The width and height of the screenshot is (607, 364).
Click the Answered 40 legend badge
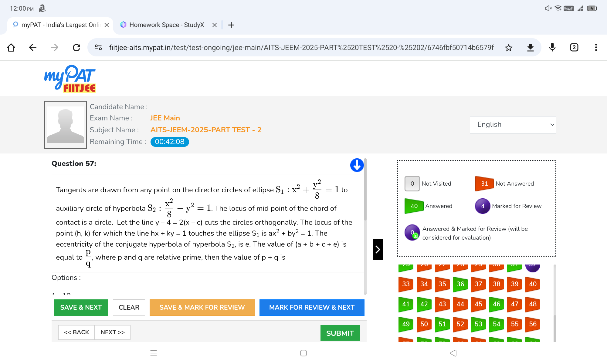click(414, 206)
